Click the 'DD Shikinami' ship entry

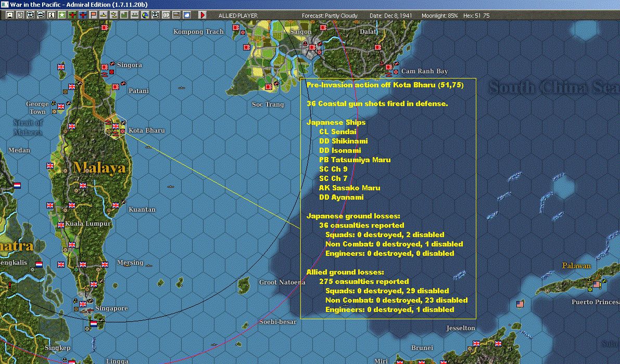point(343,141)
